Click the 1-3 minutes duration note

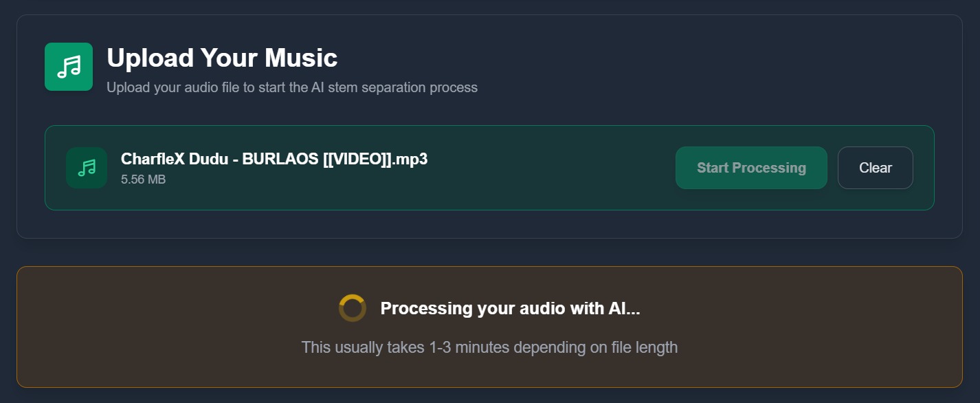click(489, 347)
